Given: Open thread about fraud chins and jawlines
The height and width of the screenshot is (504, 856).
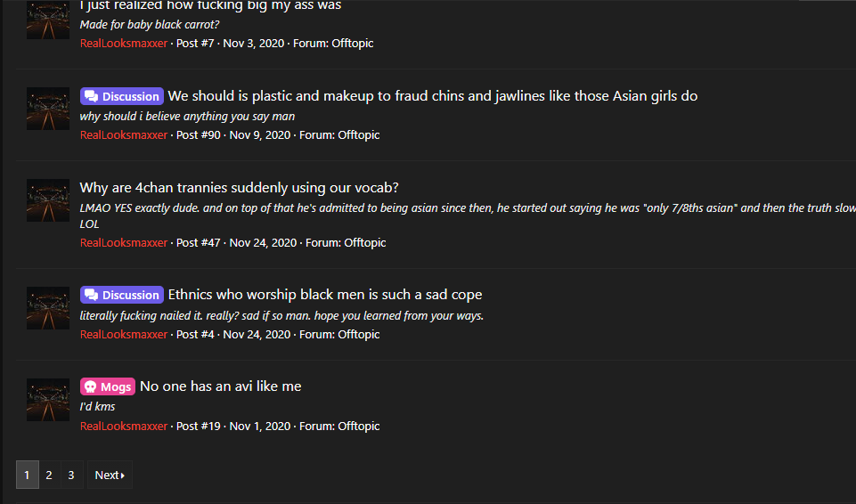Looking at the screenshot, I should 433,96.
